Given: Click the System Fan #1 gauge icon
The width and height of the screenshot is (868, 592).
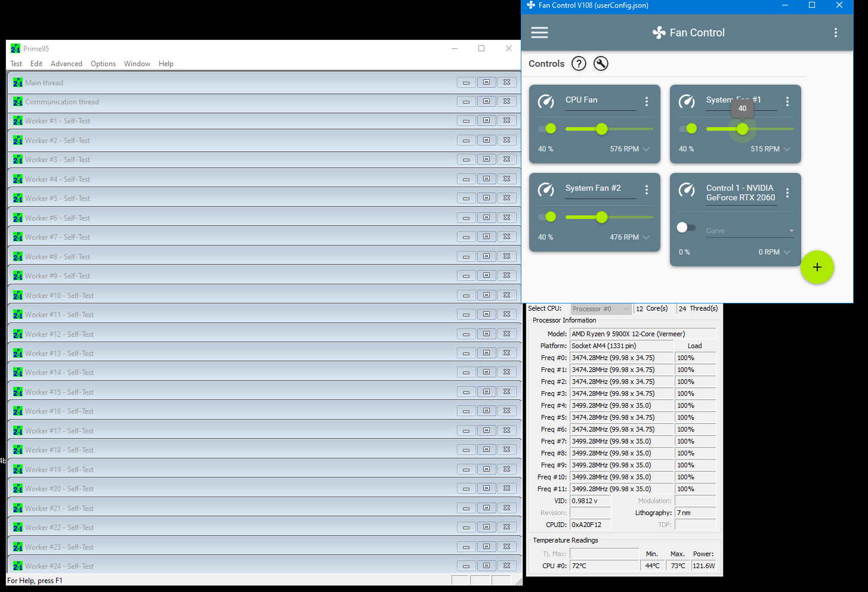Looking at the screenshot, I should tap(687, 101).
